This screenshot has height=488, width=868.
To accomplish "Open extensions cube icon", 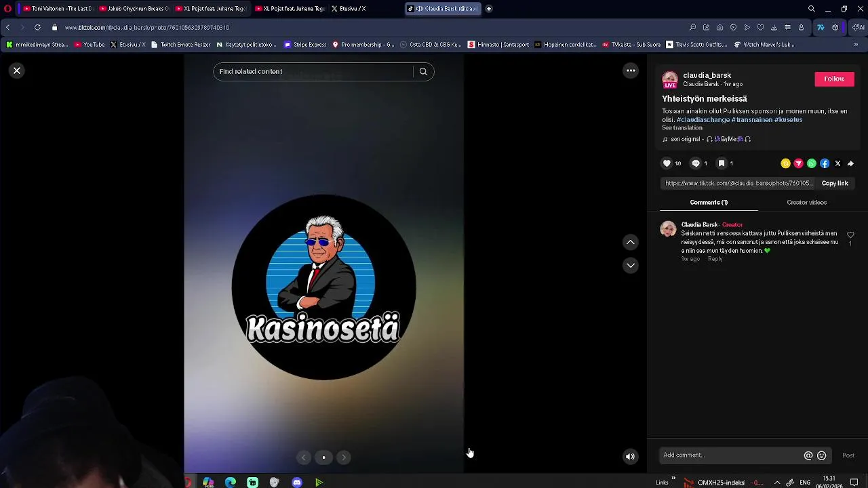I will pyautogui.click(x=835, y=28).
